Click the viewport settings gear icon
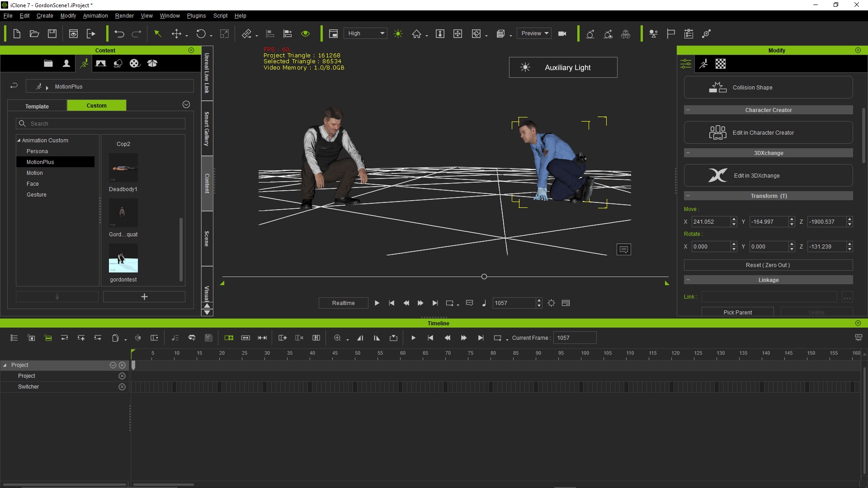Screen dimensions: 868x488 point(551,303)
